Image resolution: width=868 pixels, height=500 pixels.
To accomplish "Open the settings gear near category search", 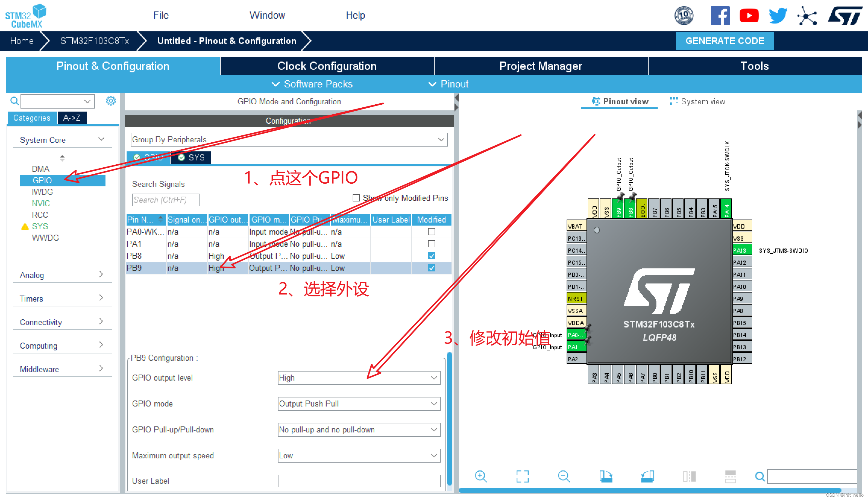I will 111,101.
